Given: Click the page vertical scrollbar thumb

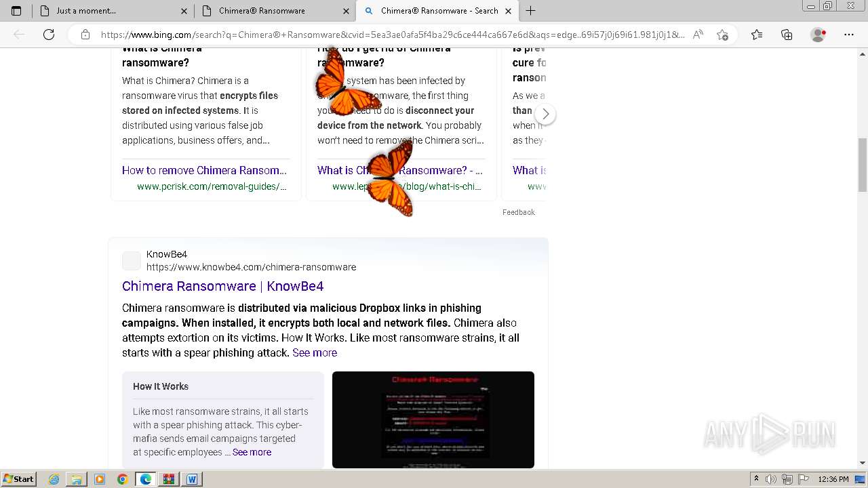Looking at the screenshot, I should coord(863,165).
